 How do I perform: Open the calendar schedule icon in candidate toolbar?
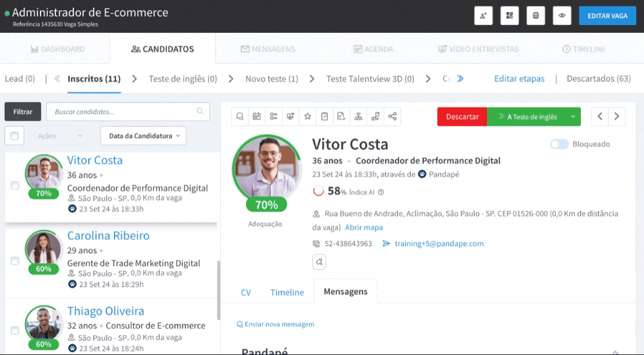point(257,117)
